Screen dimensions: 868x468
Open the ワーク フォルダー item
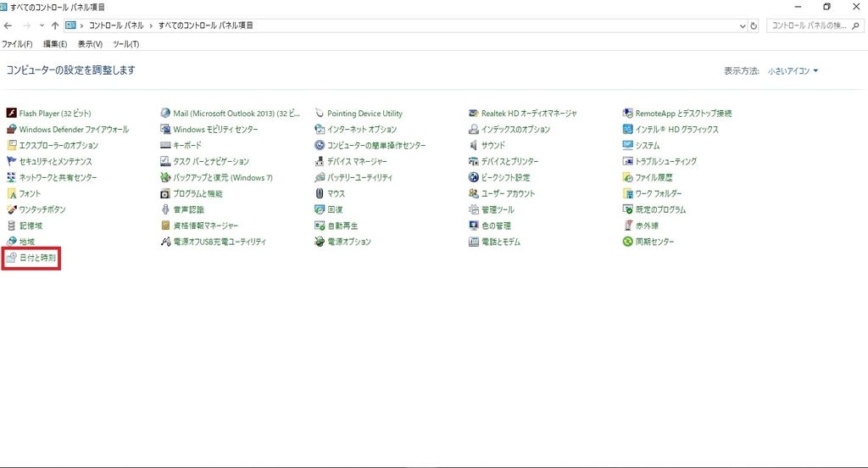coord(652,193)
